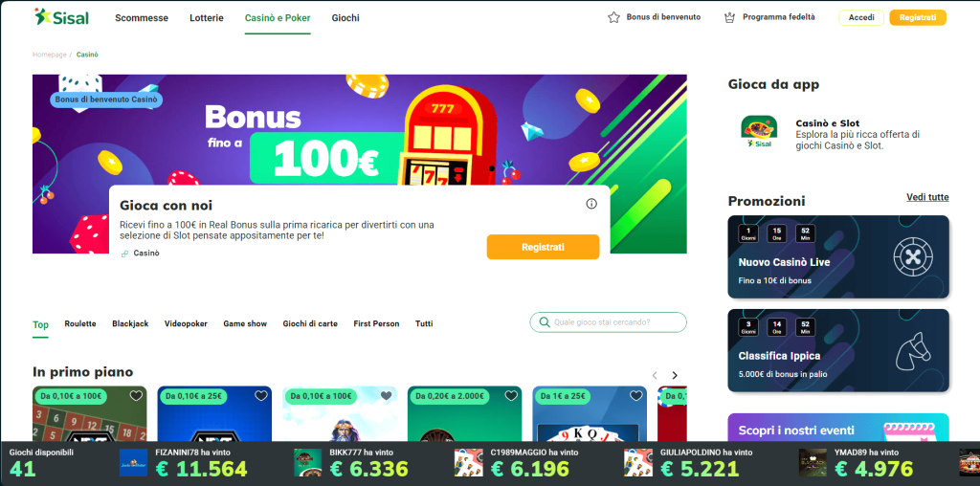Toggle favorite heart on the Da 1€ a 25€ game

[x=636, y=395]
